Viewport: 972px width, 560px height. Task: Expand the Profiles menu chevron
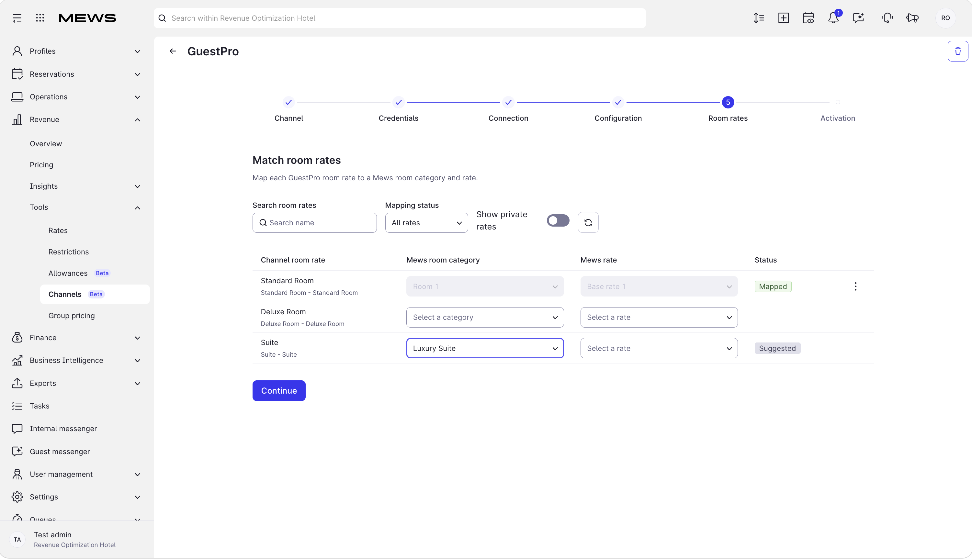137,51
